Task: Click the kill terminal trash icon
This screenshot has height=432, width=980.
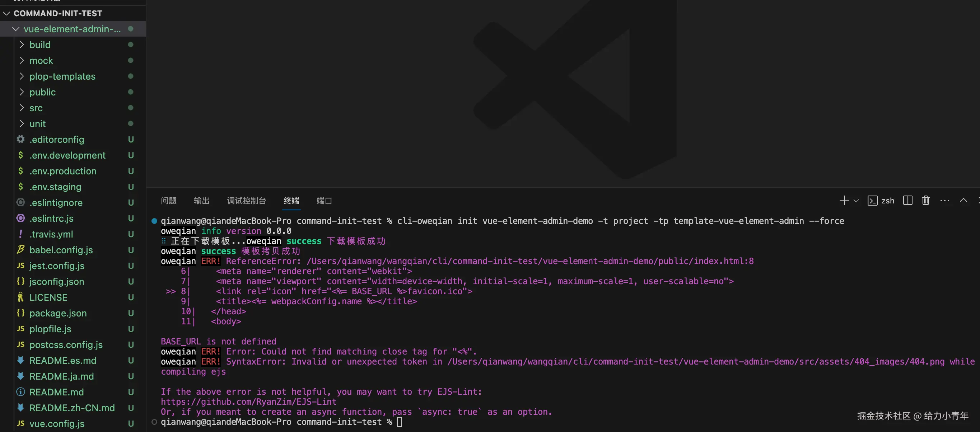Action: point(925,201)
